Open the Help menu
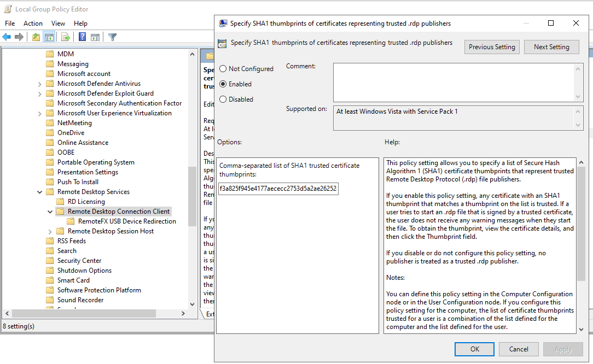This screenshot has width=593, height=364. [x=80, y=24]
